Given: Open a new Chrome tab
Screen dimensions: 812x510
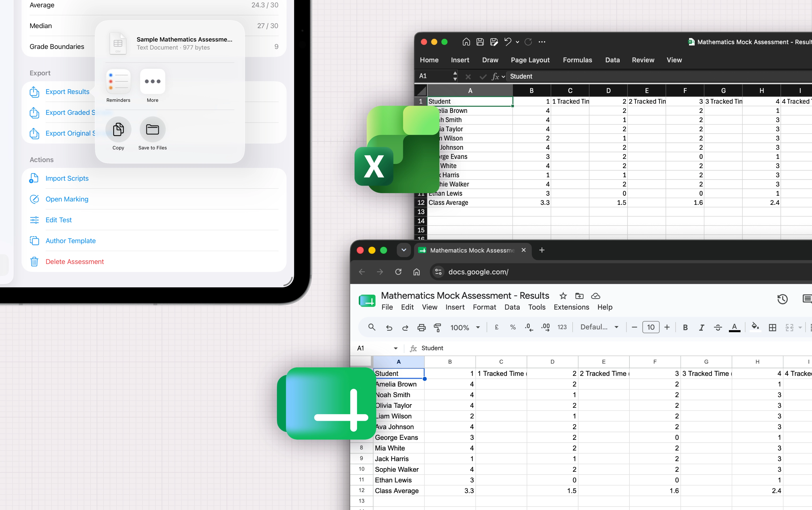Looking at the screenshot, I should coord(541,250).
